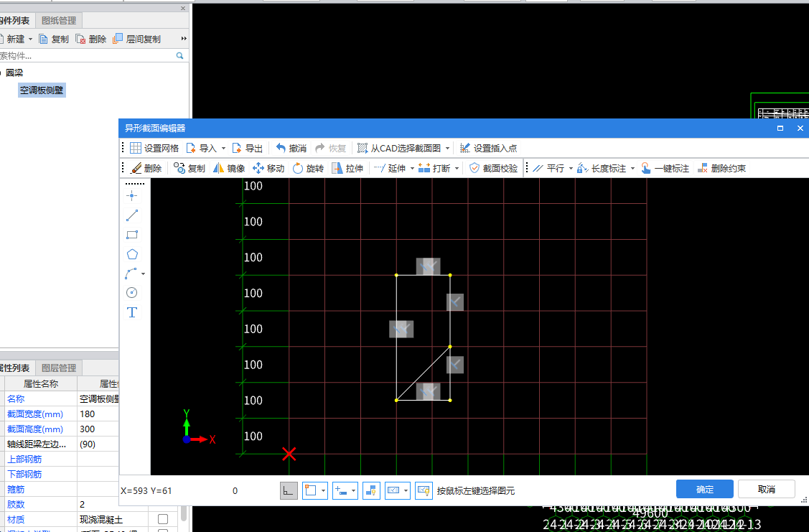
Task: Open the object snap dropdown arrow
Action: 324,491
